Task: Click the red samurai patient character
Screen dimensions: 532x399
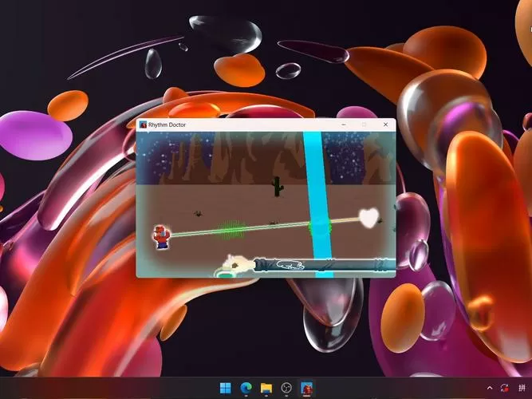Action: 161,237
